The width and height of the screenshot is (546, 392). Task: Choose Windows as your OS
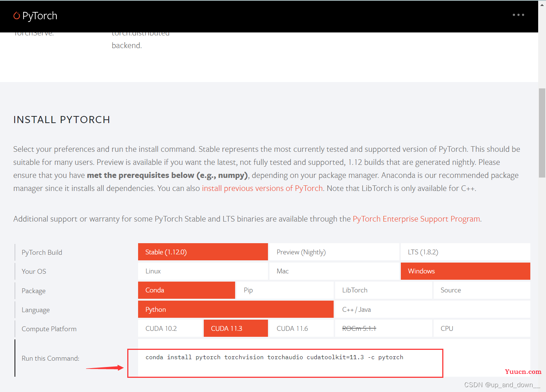(x=465, y=271)
